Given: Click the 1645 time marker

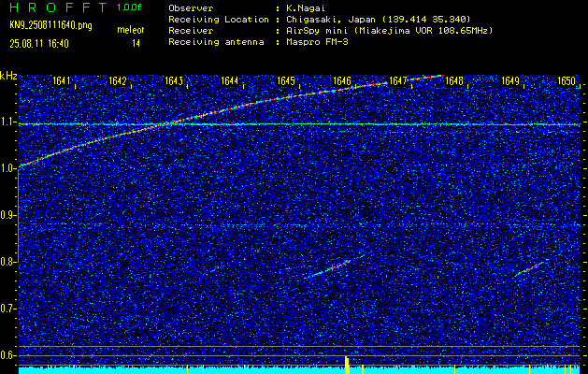Looking at the screenshot, I should [x=286, y=80].
